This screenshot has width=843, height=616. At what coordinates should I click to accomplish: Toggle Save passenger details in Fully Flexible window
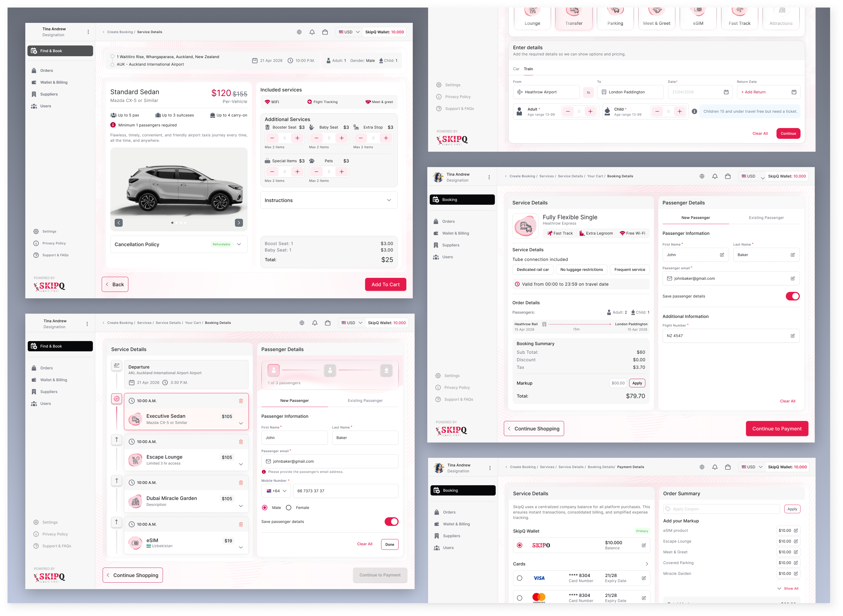[x=793, y=296]
